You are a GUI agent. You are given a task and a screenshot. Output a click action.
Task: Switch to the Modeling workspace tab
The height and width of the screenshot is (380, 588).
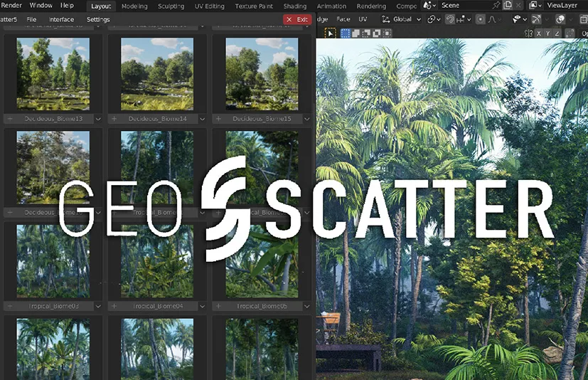(134, 6)
